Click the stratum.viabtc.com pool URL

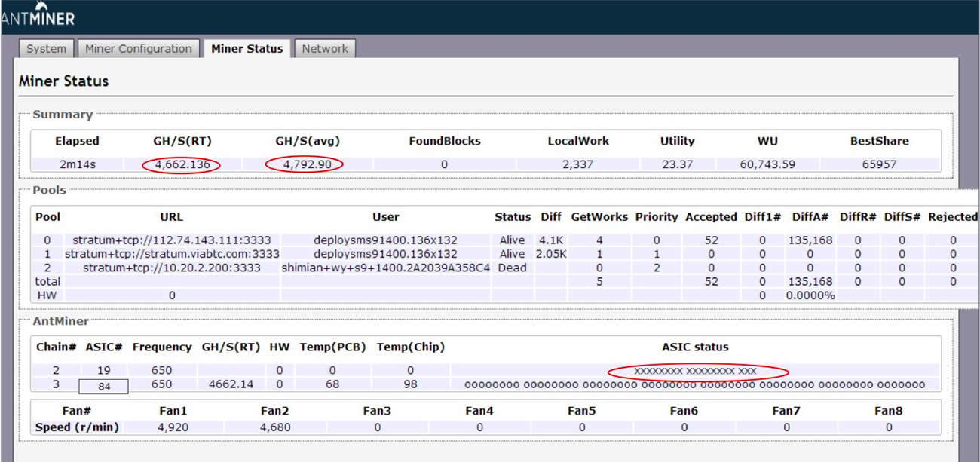point(172,254)
